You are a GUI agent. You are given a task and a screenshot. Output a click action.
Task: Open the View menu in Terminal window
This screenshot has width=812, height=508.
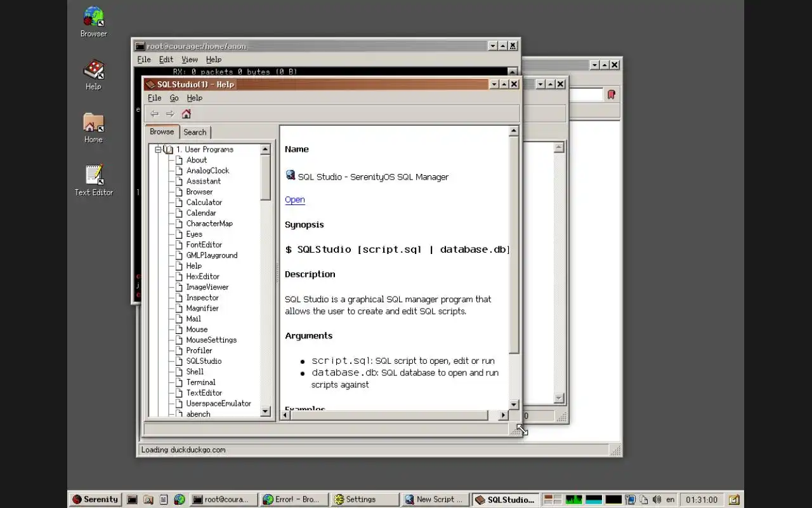[x=190, y=59]
